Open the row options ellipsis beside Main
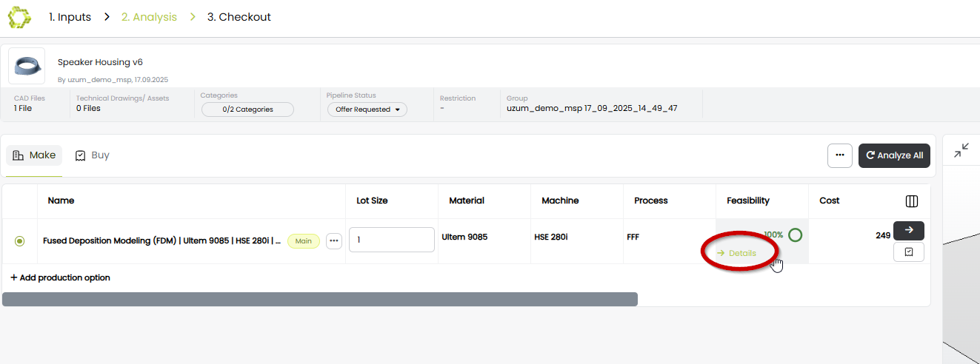Image resolution: width=980 pixels, height=364 pixels. tap(333, 240)
